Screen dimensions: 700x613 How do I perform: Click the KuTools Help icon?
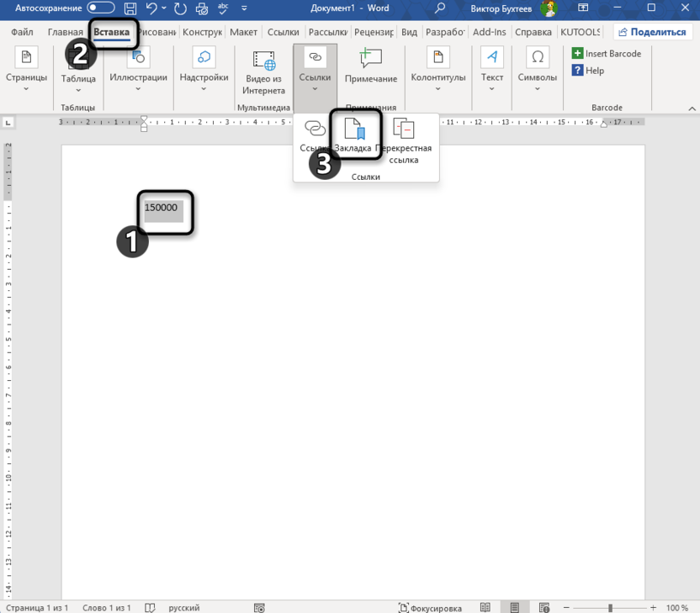(x=588, y=71)
